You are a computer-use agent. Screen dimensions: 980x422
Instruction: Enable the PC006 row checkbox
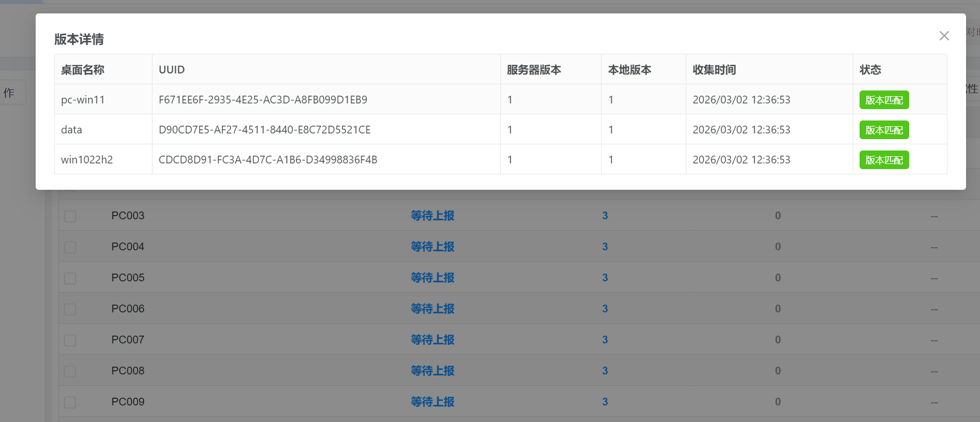point(70,309)
